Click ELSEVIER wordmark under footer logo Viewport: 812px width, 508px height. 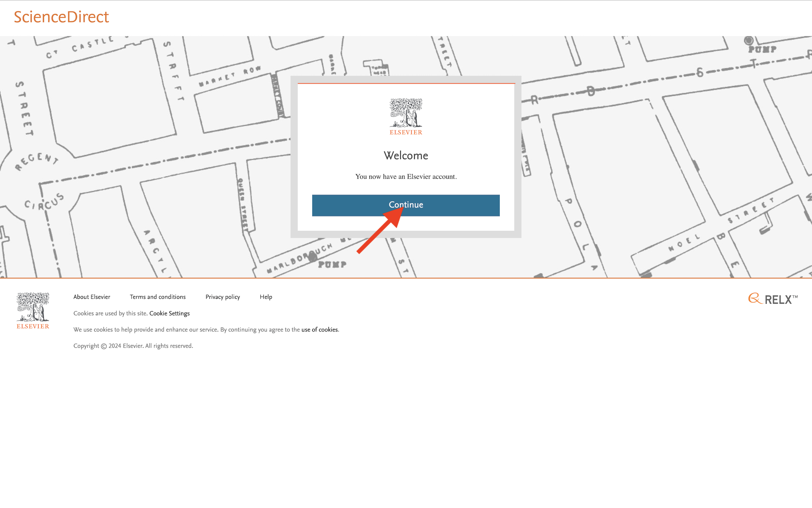[33, 326]
